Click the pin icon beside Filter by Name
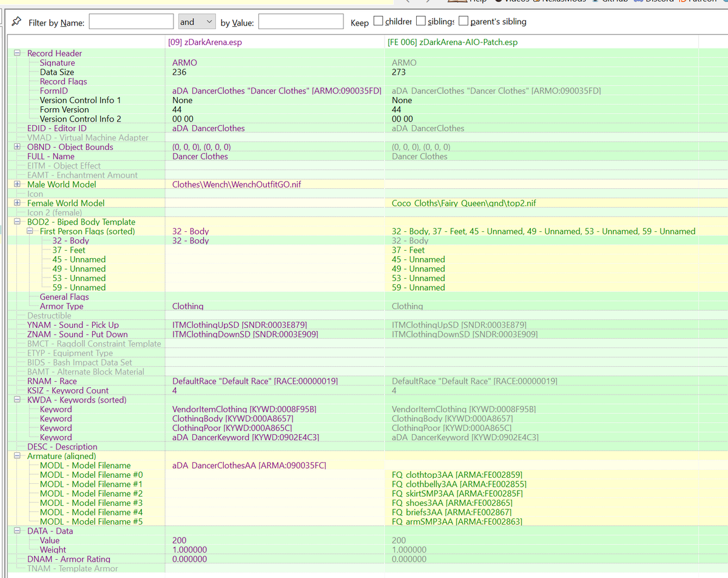The width and height of the screenshot is (728, 578). pyautogui.click(x=17, y=21)
